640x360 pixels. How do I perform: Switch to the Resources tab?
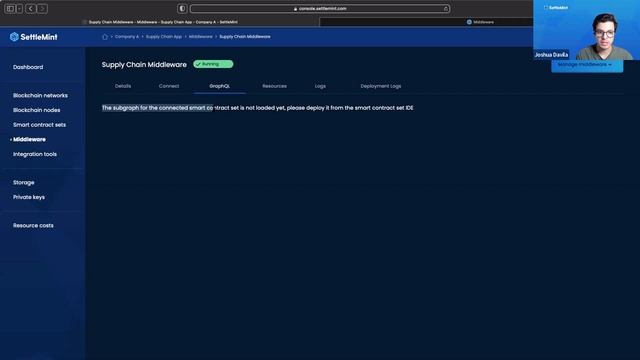point(274,86)
